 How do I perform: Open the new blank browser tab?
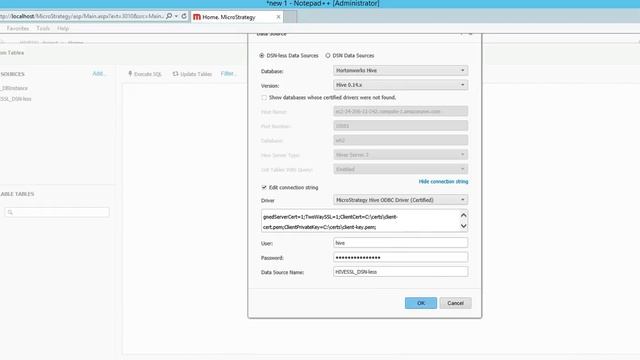(290, 17)
